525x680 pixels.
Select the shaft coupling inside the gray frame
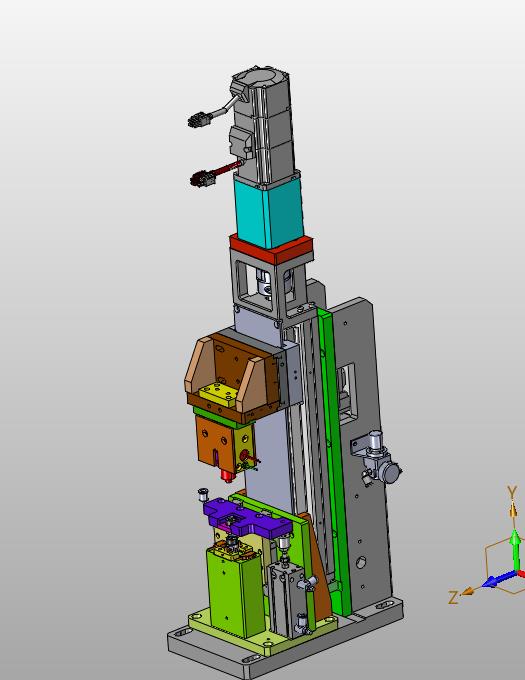[264, 283]
